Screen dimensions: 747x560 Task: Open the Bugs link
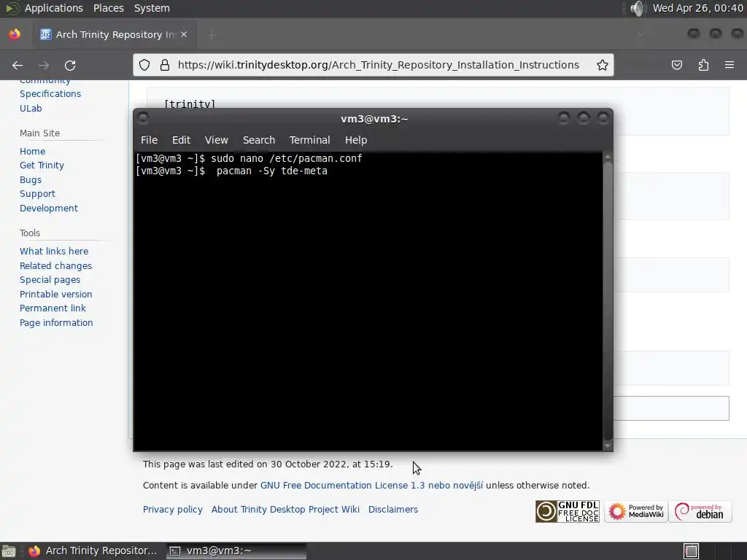tap(31, 180)
